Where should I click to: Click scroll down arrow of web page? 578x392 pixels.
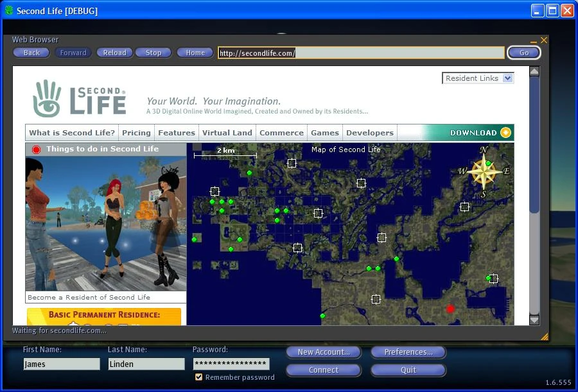(x=534, y=320)
